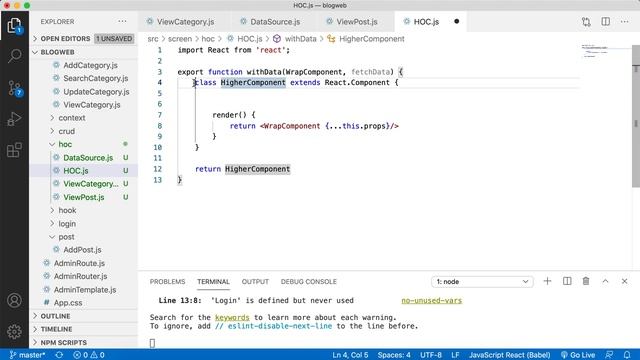Image resolution: width=640 pixels, height=360 pixels.
Task: Open the terminal selector dropdown '1: node'
Action: tap(482, 282)
